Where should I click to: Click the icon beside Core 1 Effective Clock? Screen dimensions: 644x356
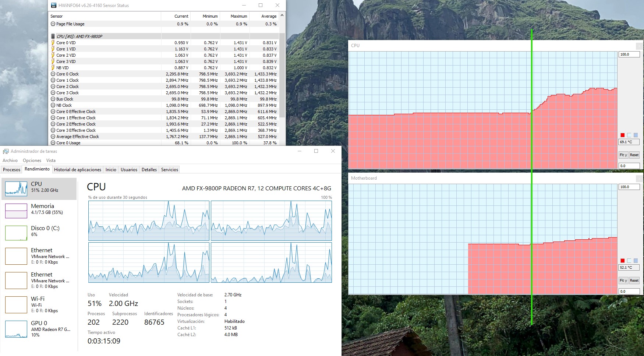53,118
